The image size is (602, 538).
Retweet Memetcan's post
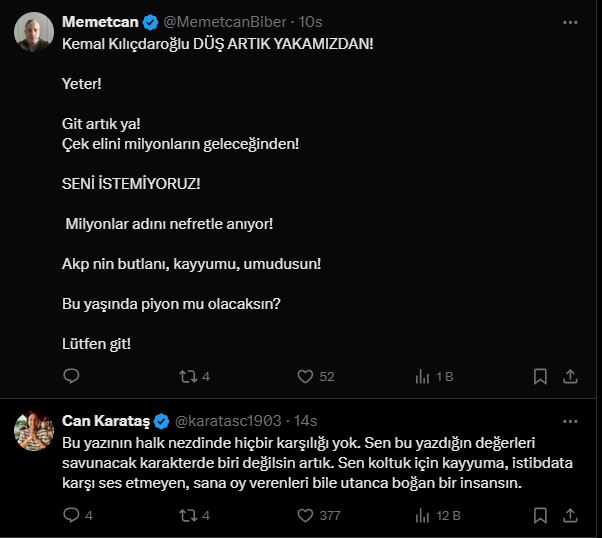tap(186, 376)
